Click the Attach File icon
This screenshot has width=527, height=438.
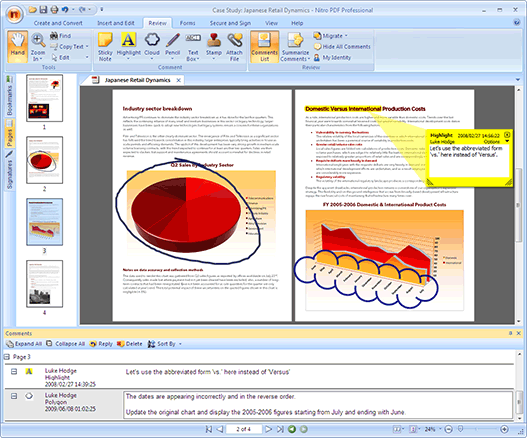coord(234,47)
